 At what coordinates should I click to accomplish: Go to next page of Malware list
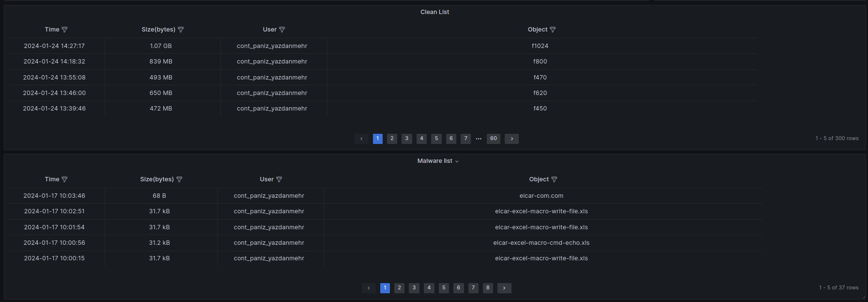click(504, 288)
